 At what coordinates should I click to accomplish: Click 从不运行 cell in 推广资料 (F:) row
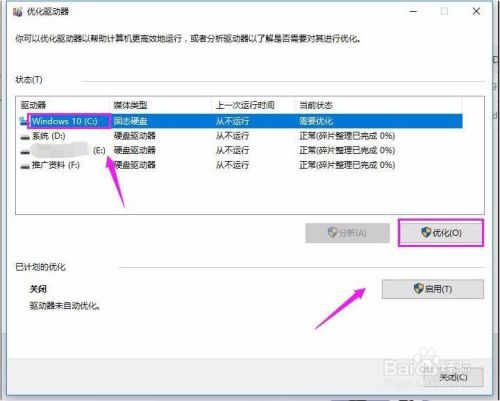click(x=232, y=165)
